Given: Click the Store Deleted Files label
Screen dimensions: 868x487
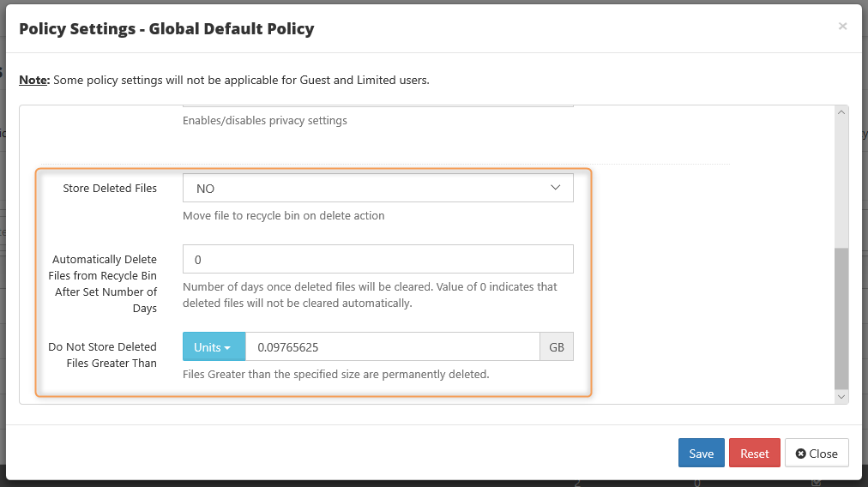Looking at the screenshot, I should 110,188.
